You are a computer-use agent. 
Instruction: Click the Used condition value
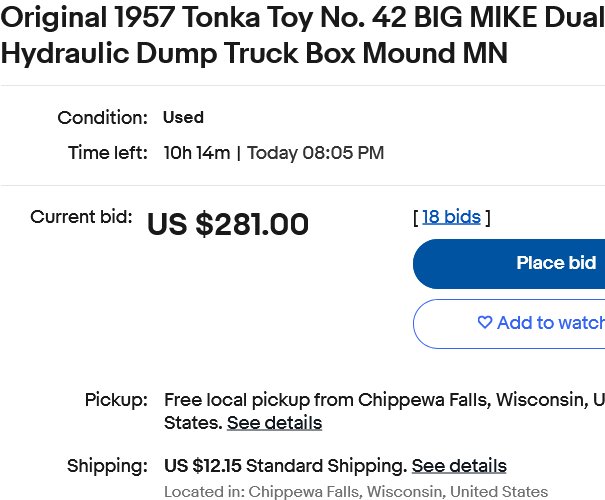(x=183, y=117)
